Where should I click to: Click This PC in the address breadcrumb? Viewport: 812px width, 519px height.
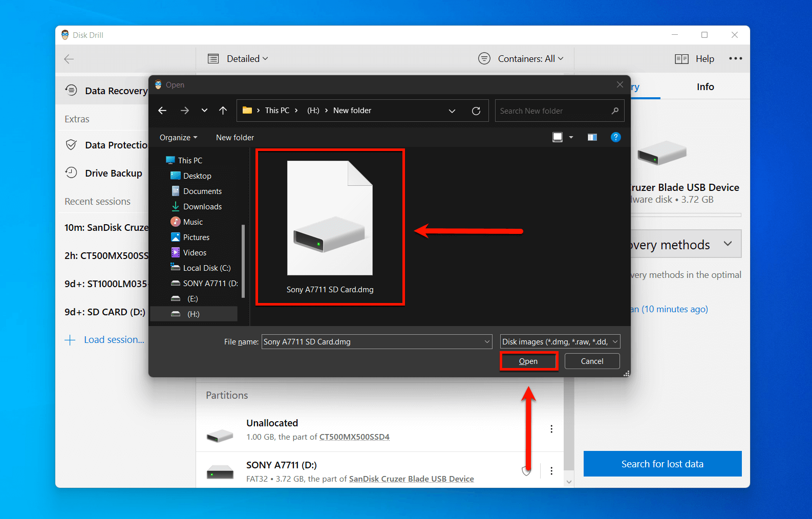tap(277, 111)
